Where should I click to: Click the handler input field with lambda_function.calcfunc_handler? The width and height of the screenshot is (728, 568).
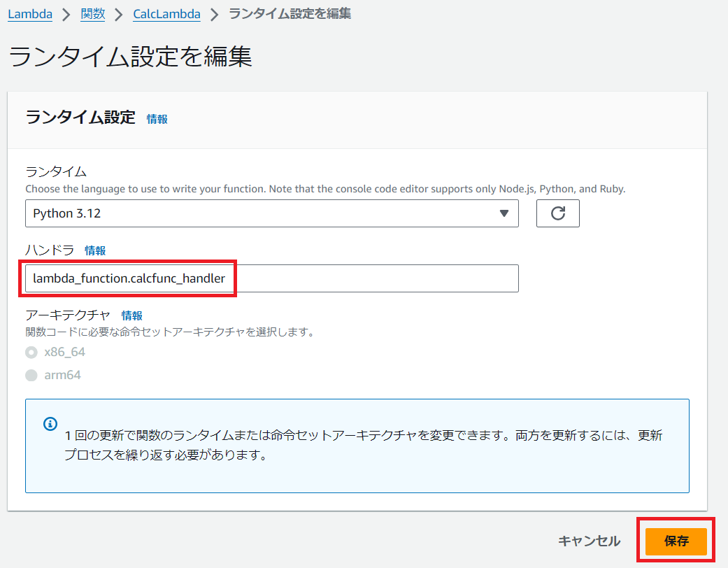coord(271,278)
